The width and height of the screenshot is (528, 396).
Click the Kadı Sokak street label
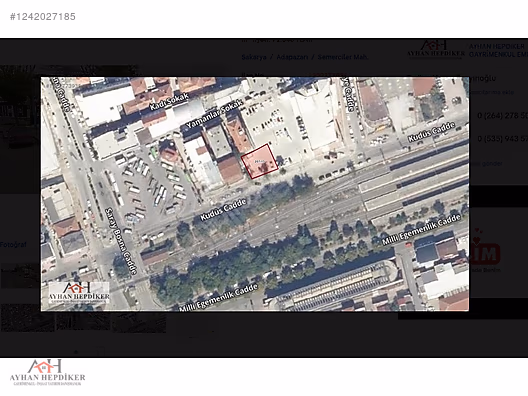click(168, 102)
